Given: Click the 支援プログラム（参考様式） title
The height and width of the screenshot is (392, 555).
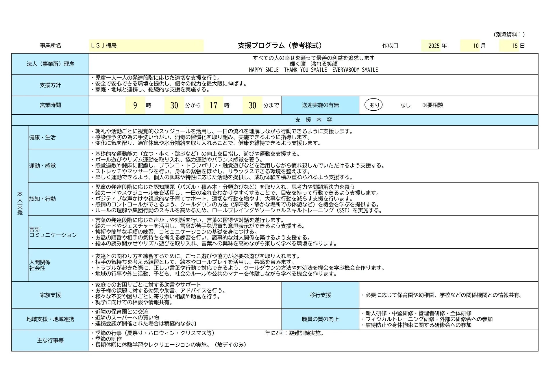Looking at the screenshot, I should click(x=280, y=45).
